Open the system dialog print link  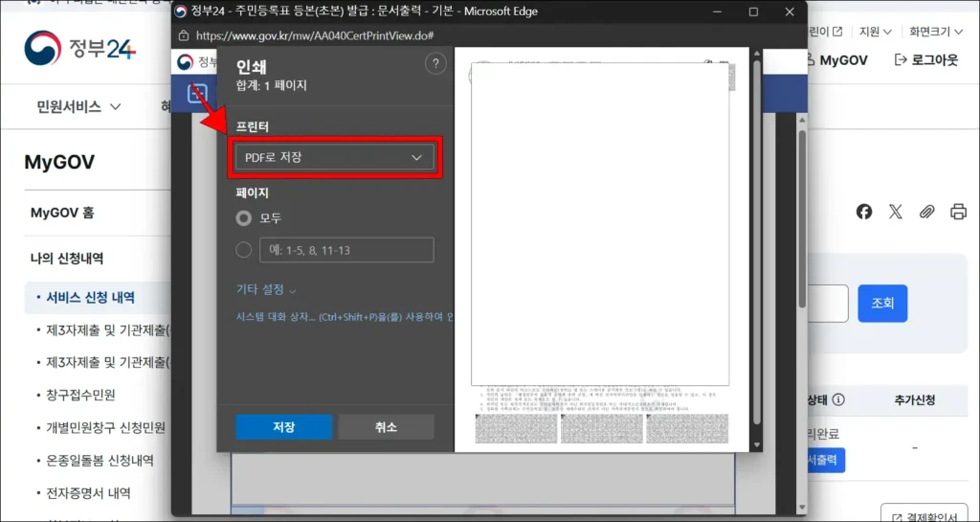point(344,317)
